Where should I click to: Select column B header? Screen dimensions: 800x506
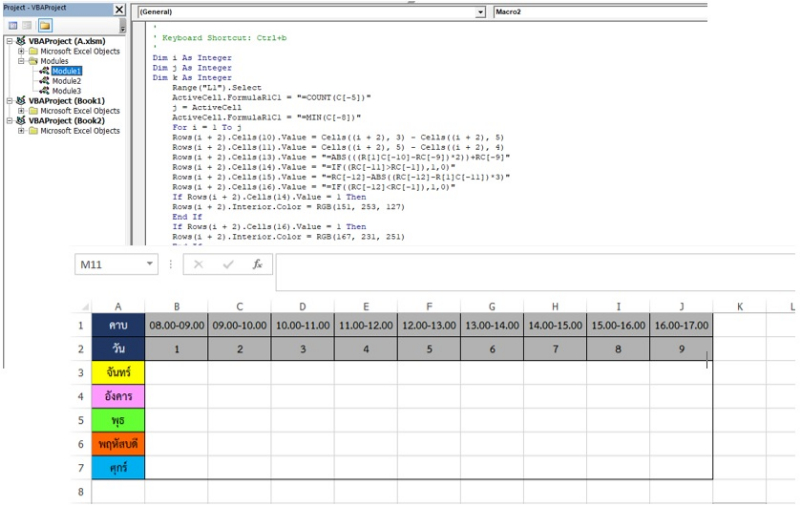(x=177, y=307)
